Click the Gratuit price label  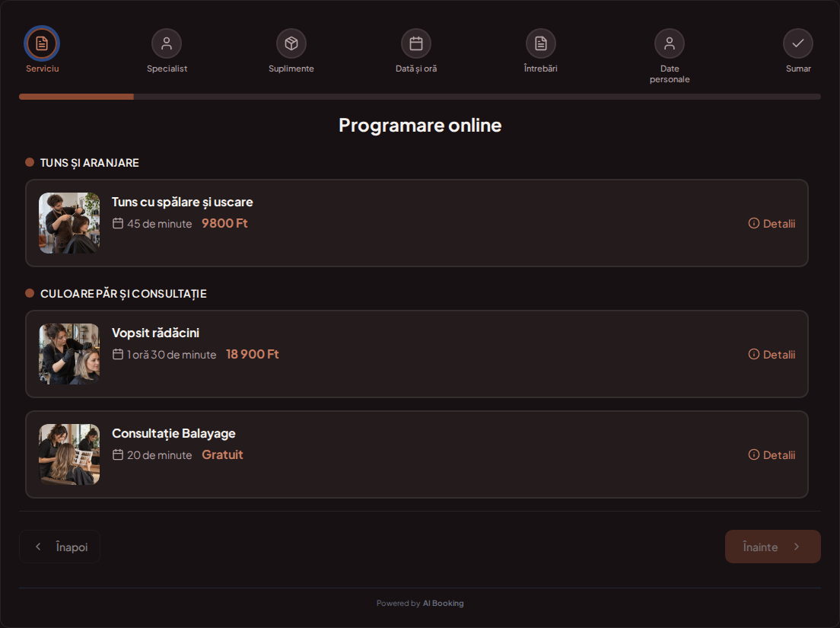[x=222, y=455]
